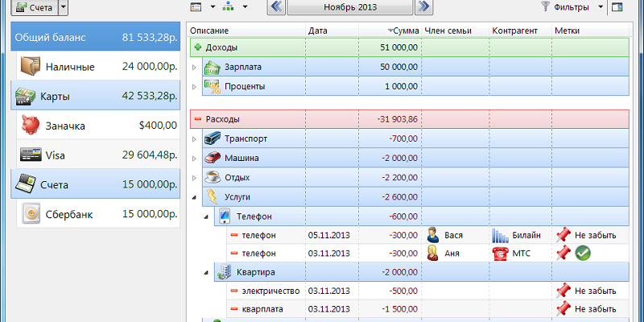Open the Фильтры dropdown menu
Image resolution: width=644 pixels, height=322 pixels.
[x=601, y=7]
